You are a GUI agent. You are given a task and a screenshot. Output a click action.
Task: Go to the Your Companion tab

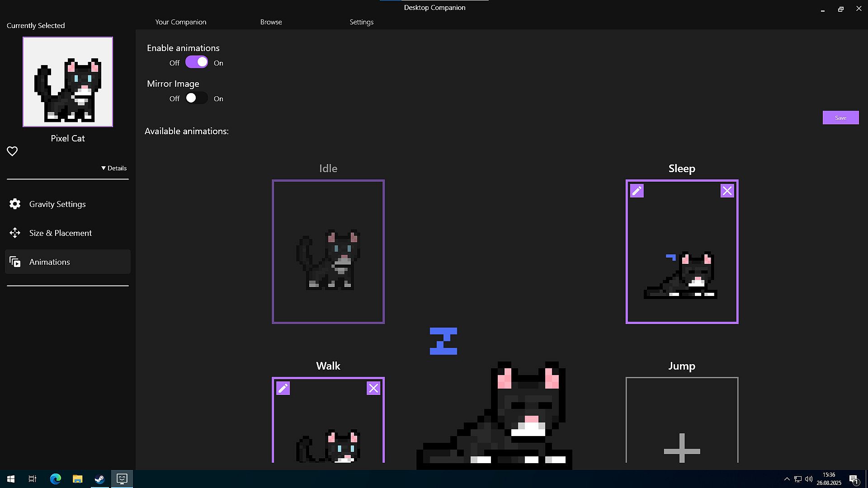(x=180, y=22)
